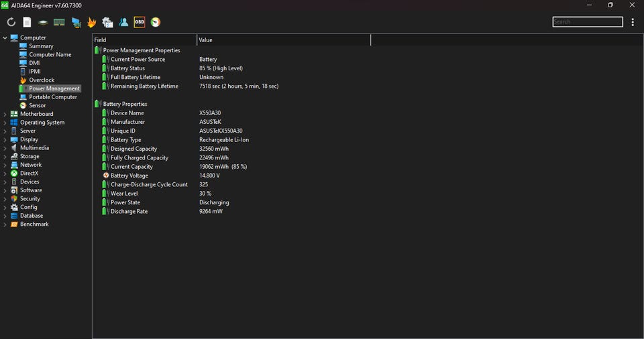Expand the Server tree node
The image size is (644, 339).
pyautogui.click(x=5, y=131)
